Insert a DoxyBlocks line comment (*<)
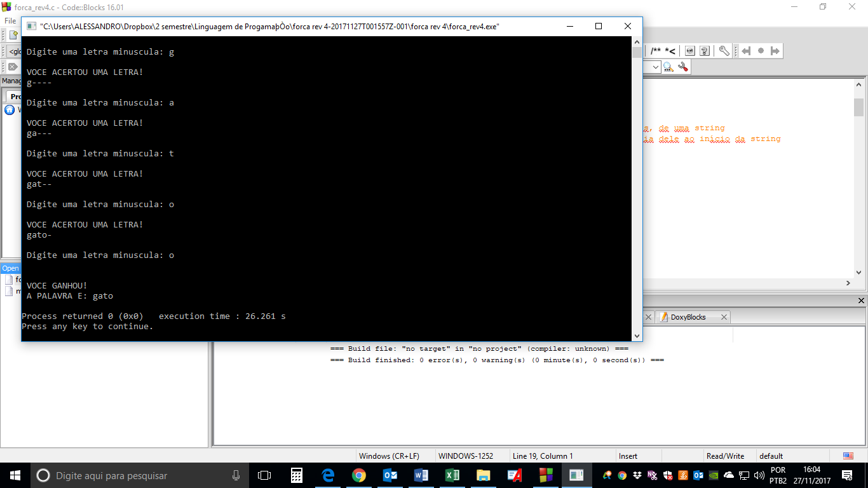 pos(670,51)
